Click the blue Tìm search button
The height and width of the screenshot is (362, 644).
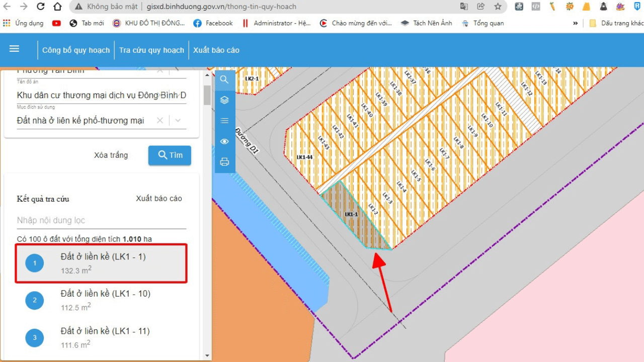(x=170, y=155)
